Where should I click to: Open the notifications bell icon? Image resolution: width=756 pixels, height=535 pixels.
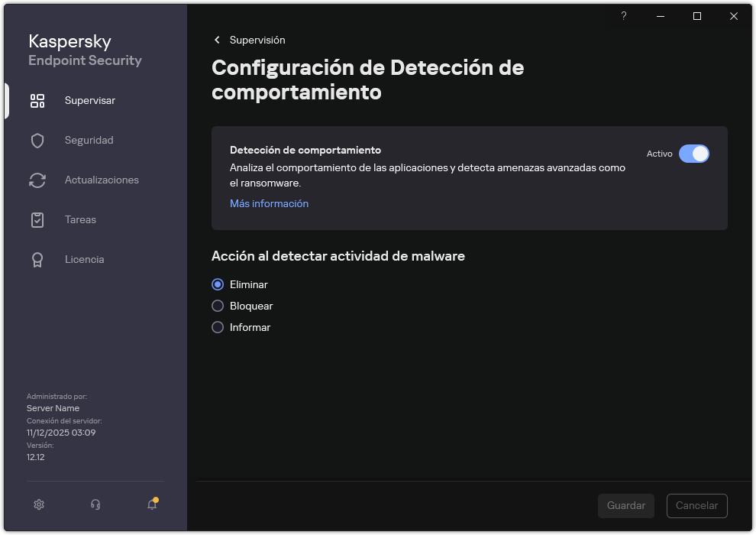click(x=151, y=505)
